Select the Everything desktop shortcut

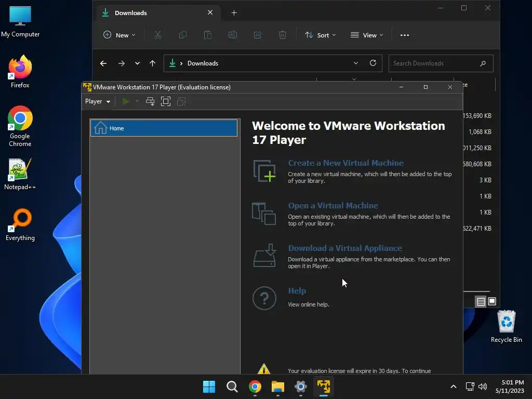click(20, 224)
